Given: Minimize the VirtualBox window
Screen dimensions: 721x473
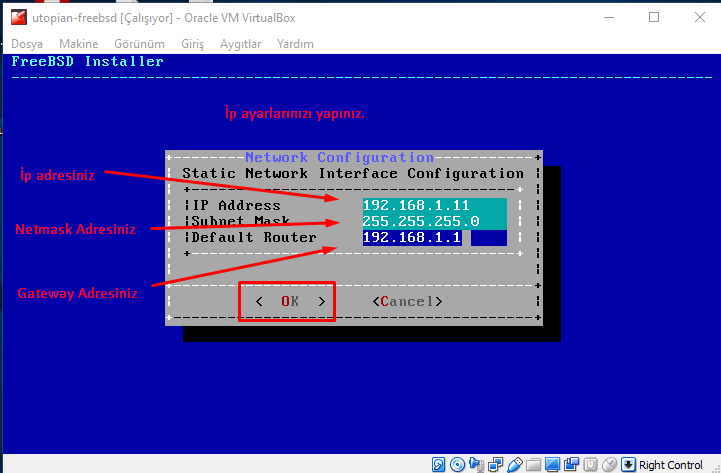Looking at the screenshot, I should tap(609, 17).
